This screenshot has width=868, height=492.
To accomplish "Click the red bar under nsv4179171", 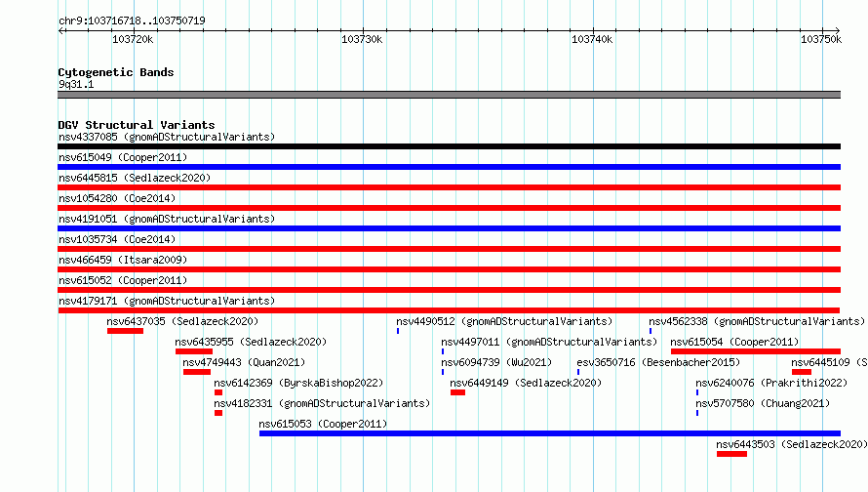I will (449, 310).
